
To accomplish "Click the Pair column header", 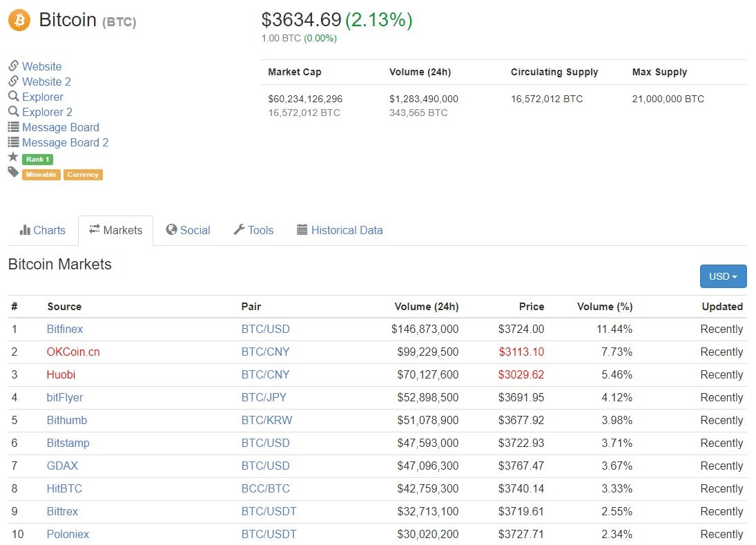I will pos(251,307).
